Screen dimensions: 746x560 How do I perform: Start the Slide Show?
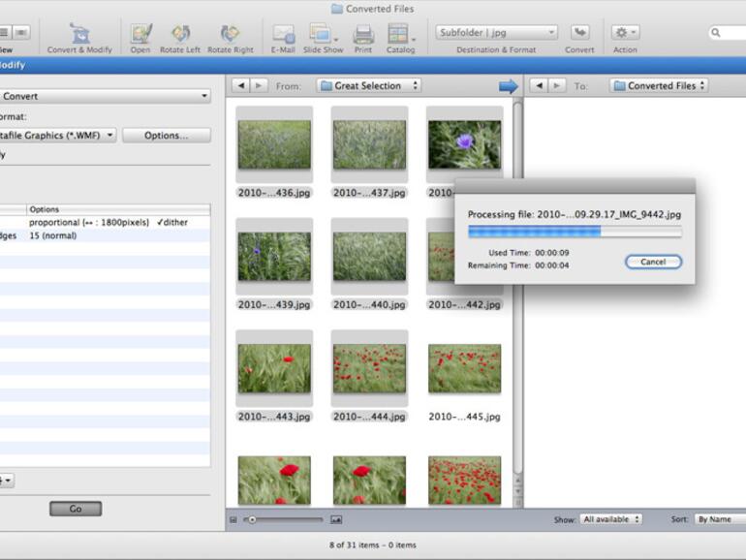(323, 35)
